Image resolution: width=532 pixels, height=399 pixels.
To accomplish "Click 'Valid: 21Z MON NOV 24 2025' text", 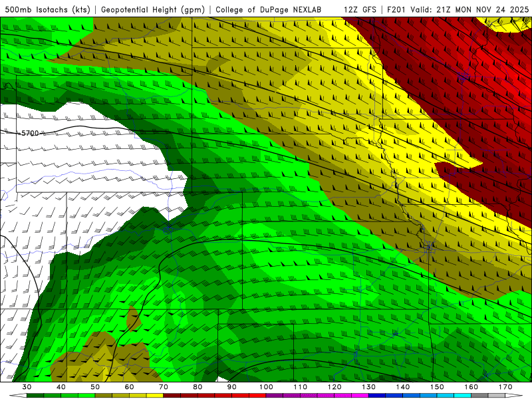I will (x=469, y=10).
